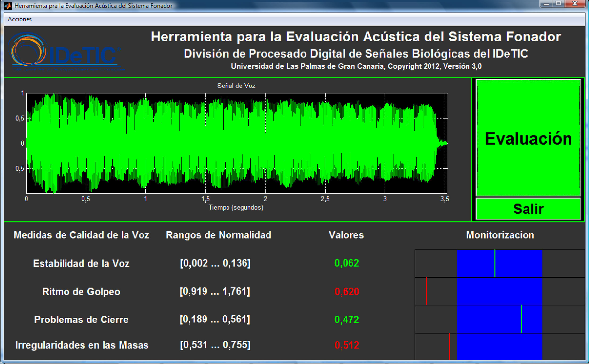The width and height of the screenshot is (589, 364).
Task: Click the Problemas de Cierre monitor bar
Action: 499,319
